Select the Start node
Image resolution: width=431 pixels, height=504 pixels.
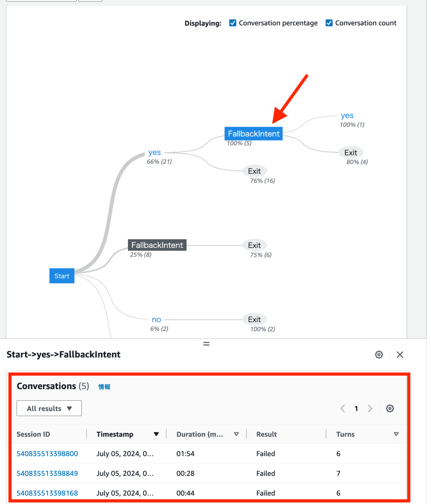[x=62, y=276]
